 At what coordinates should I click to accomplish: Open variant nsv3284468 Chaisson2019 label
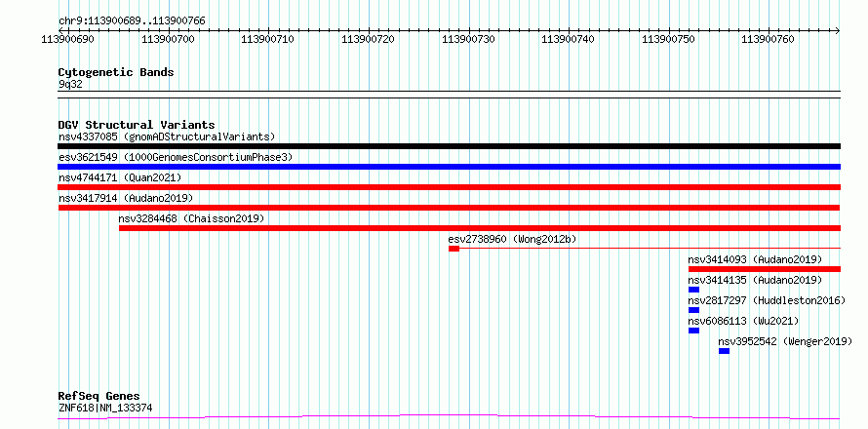(x=191, y=218)
